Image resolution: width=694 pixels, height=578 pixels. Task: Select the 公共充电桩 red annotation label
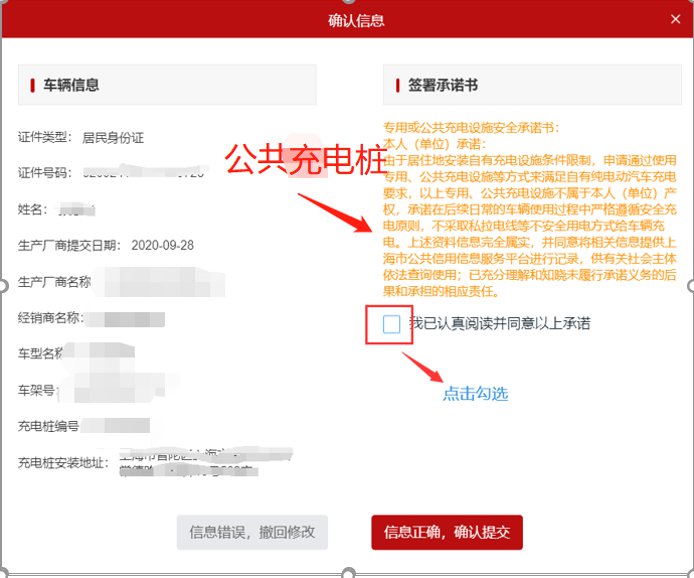point(303,160)
